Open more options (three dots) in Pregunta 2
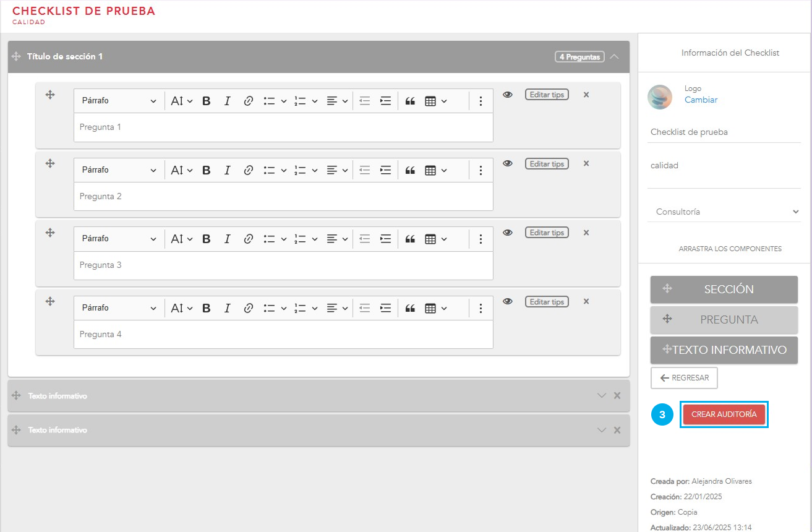This screenshot has height=532, width=812. point(481,170)
